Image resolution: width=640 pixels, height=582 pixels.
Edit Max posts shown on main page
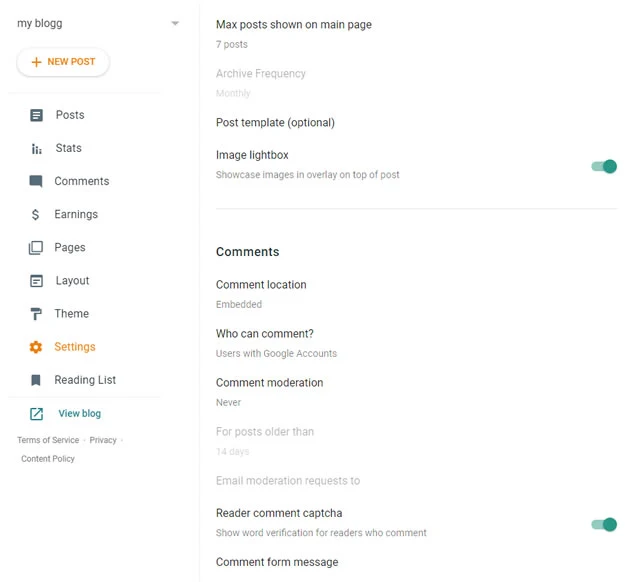point(293,25)
